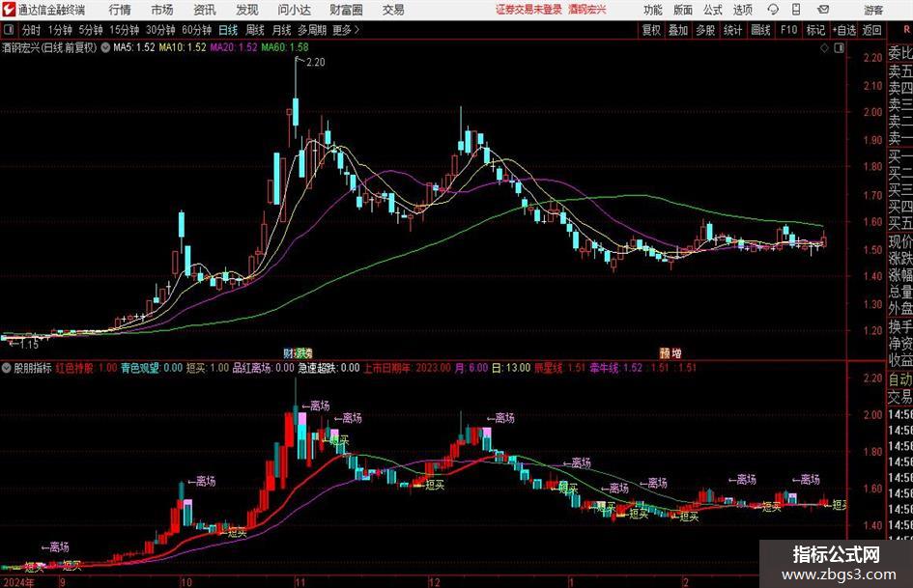Screen dimensions: 913x588
Task: Click the red 酒钢宏兴 title link
Action: (587, 10)
